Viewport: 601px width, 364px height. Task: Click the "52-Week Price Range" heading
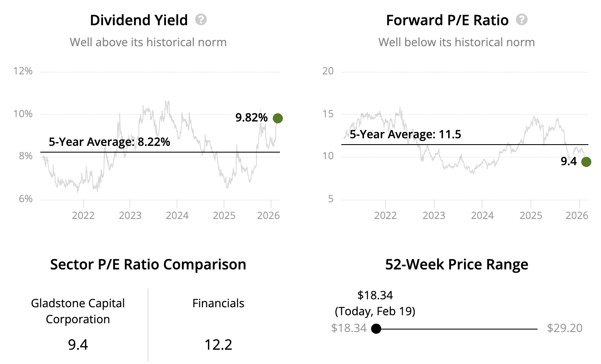[456, 264]
